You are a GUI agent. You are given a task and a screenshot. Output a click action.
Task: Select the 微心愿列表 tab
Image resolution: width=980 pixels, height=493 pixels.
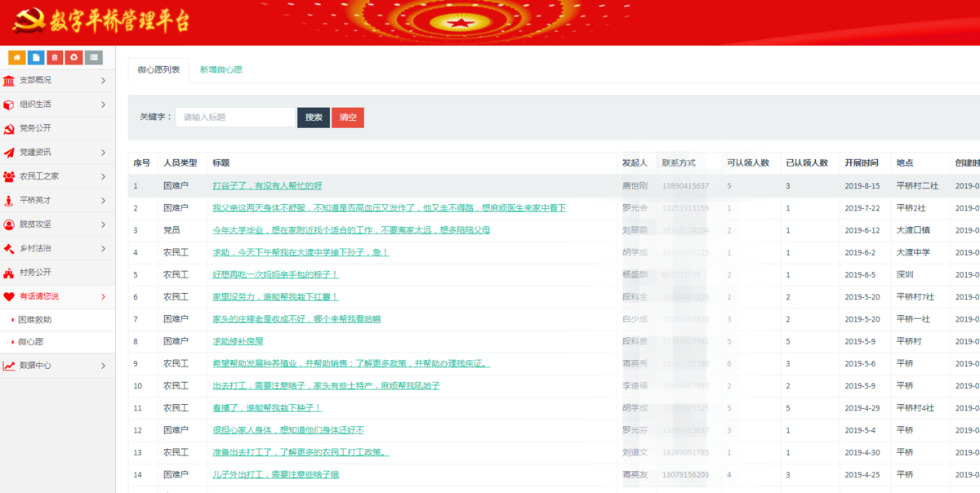coord(158,70)
